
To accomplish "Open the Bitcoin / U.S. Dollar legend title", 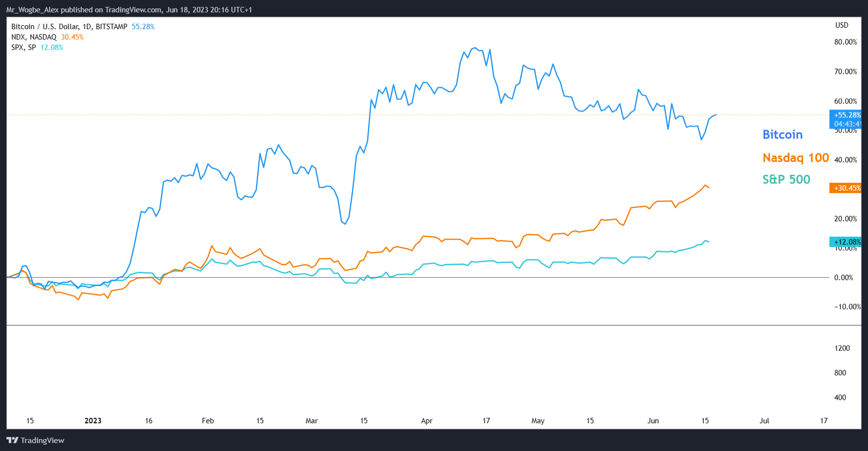I will pyautogui.click(x=69, y=27).
